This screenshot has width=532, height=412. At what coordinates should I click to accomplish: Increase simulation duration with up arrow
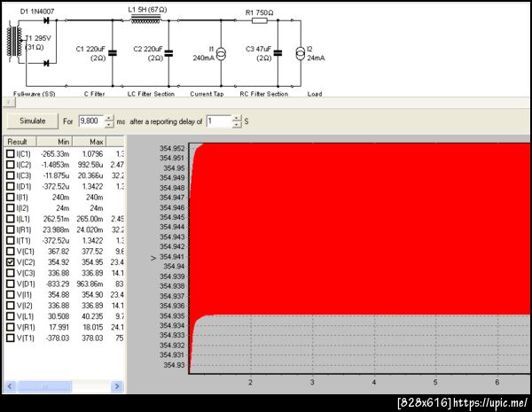click(109, 118)
